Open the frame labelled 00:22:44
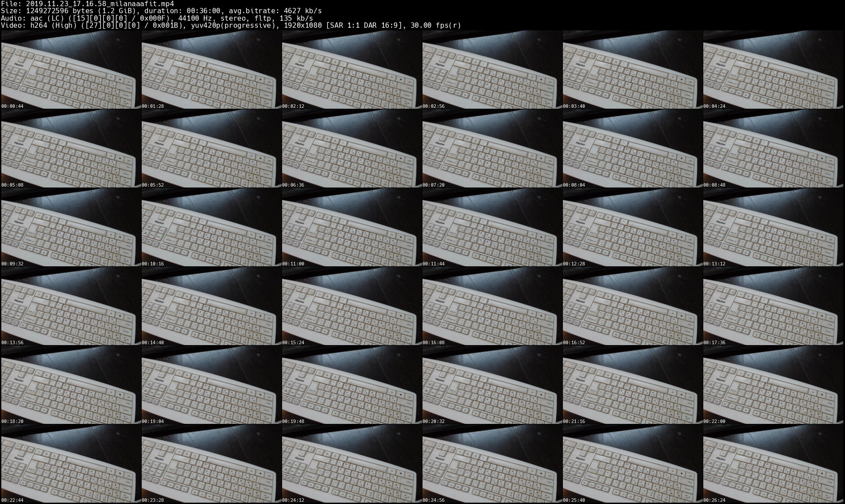The height and width of the screenshot is (504, 845). pos(71,464)
